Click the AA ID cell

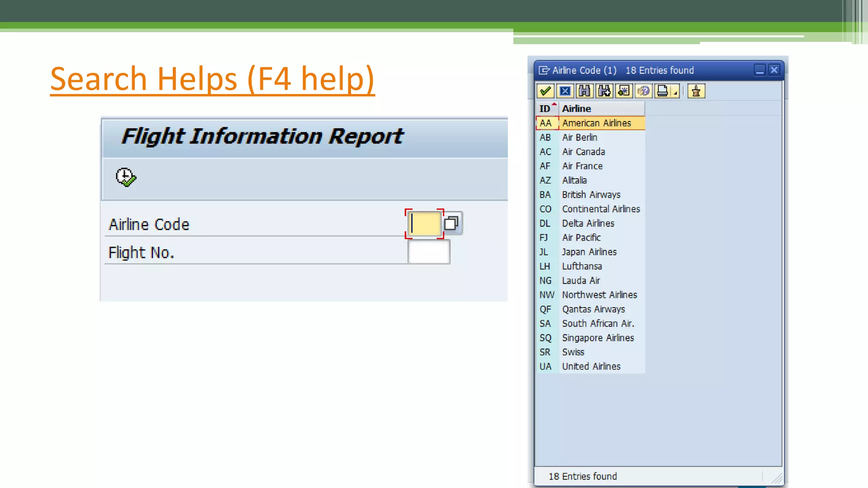[x=547, y=123]
